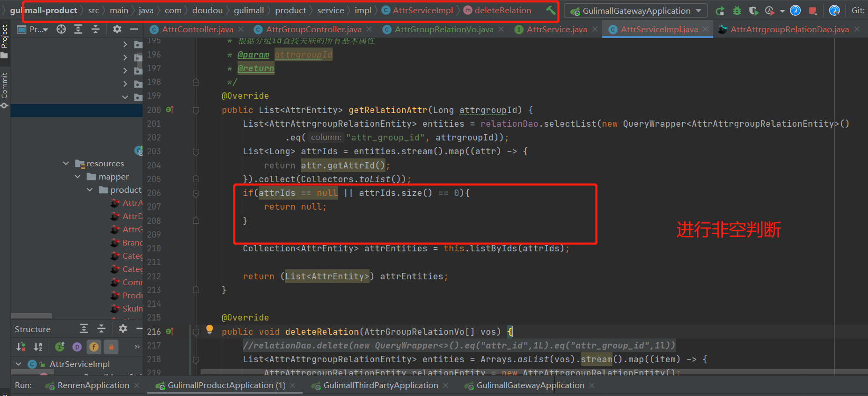Click the Build project hammer icon
The width and height of the screenshot is (868, 396).
[x=551, y=10]
